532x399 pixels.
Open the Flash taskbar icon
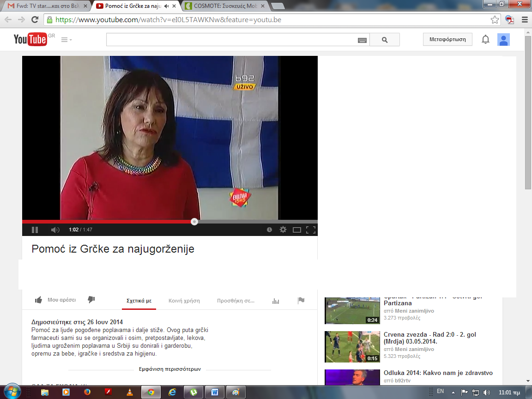108,392
